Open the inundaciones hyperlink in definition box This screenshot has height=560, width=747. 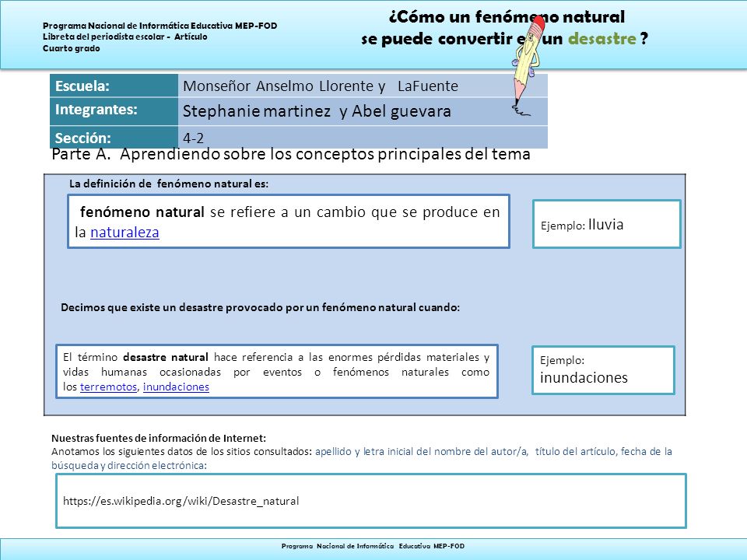pos(176,387)
